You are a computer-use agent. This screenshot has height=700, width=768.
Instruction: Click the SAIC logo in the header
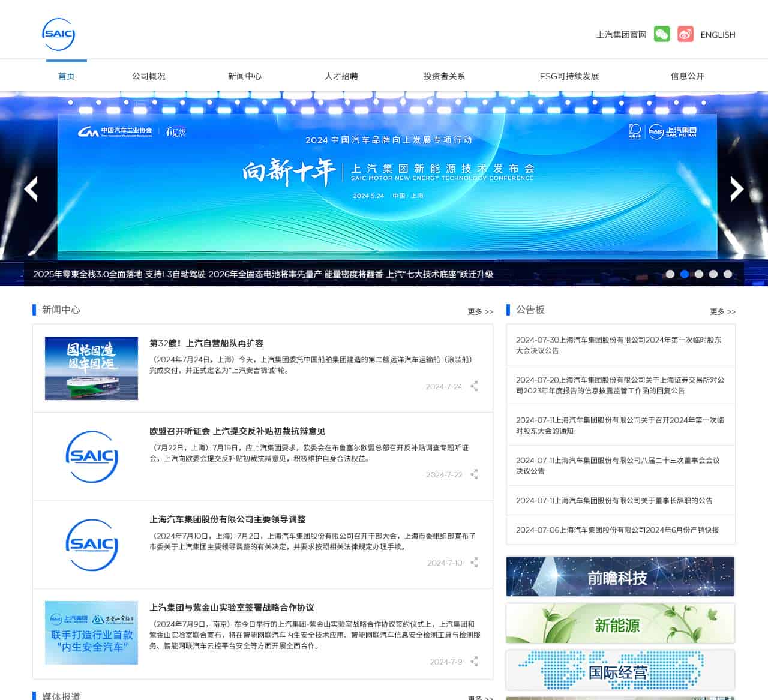[x=58, y=34]
